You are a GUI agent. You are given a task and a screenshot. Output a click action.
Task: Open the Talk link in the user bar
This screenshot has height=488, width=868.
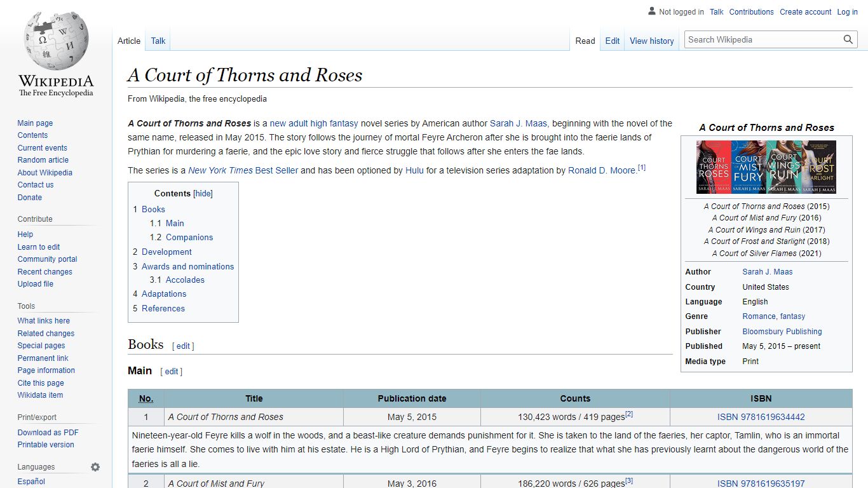click(717, 11)
